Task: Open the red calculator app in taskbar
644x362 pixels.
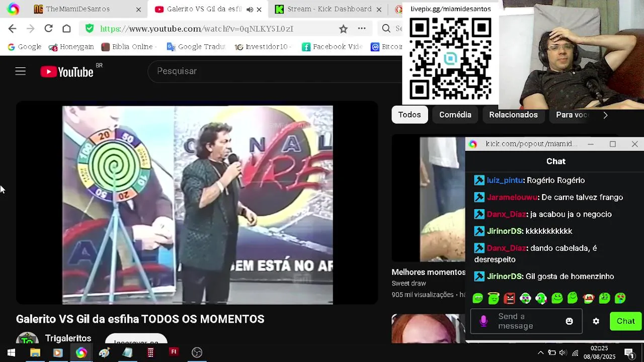Action: pos(150,352)
